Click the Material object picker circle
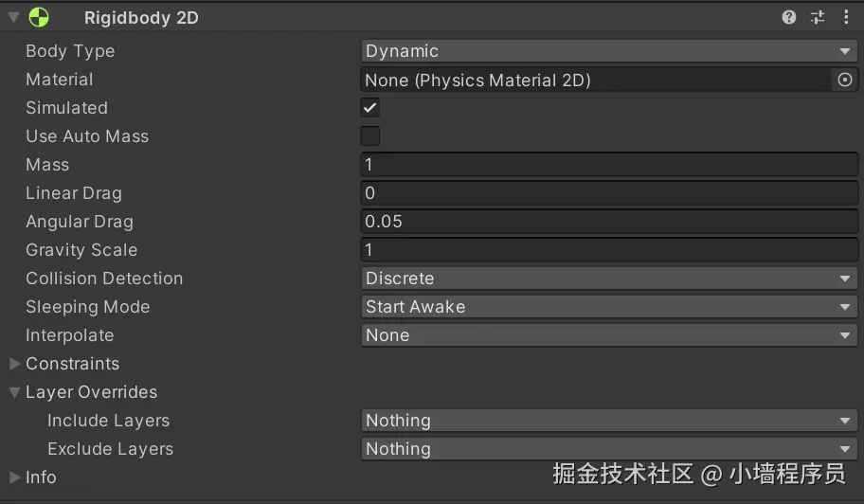Screen dimensions: 864x504 point(845,80)
